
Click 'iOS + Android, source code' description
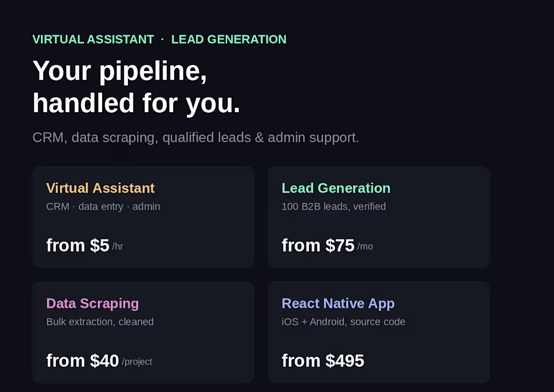pyautogui.click(x=343, y=322)
